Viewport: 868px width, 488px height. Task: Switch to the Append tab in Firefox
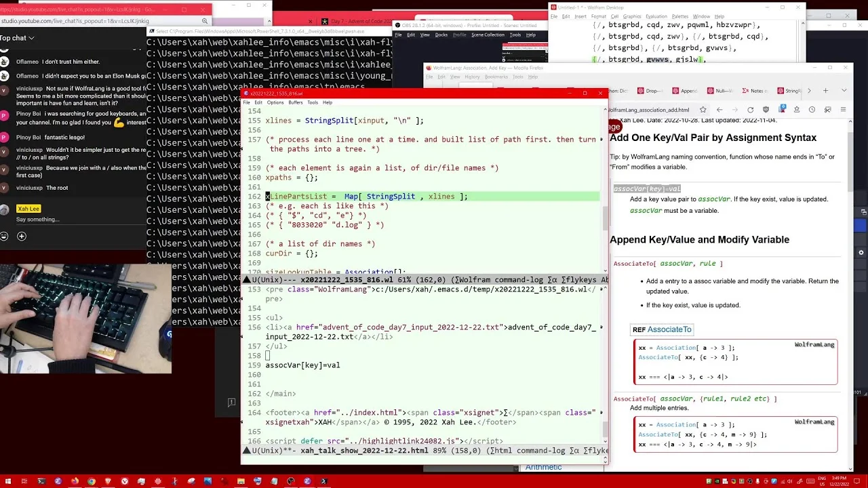pos(686,91)
